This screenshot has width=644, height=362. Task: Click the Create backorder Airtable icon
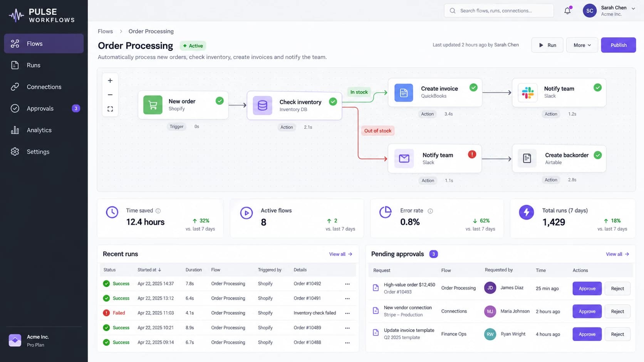point(527,158)
